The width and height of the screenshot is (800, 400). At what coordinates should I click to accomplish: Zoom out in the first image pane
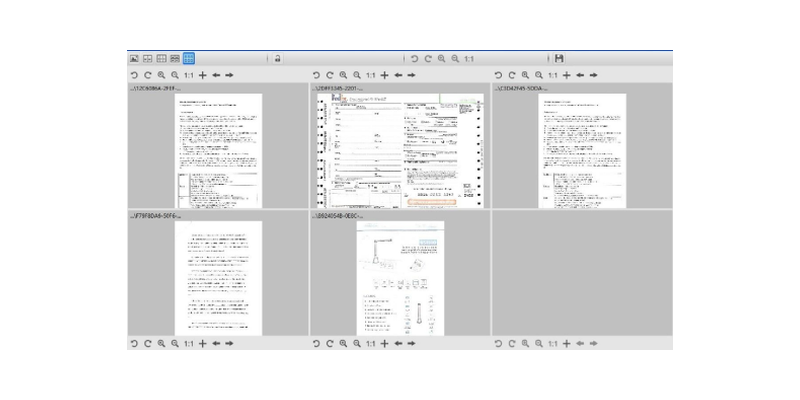coord(174,75)
